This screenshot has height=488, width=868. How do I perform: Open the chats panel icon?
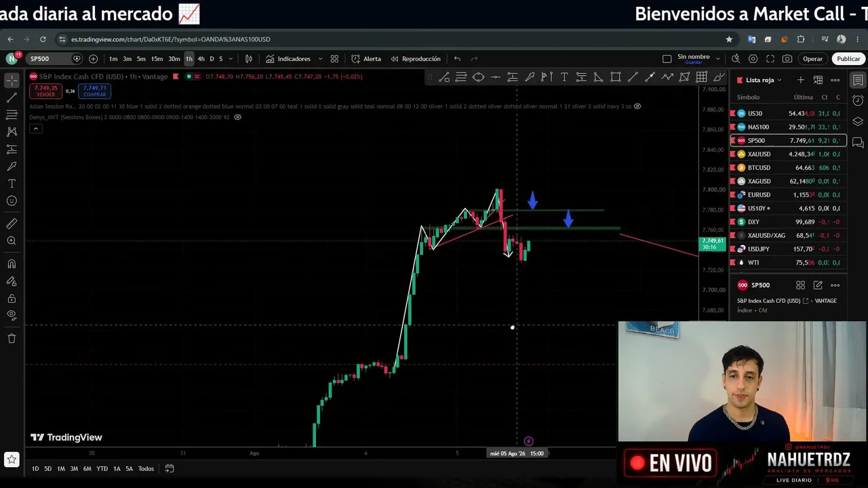[858, 142]
